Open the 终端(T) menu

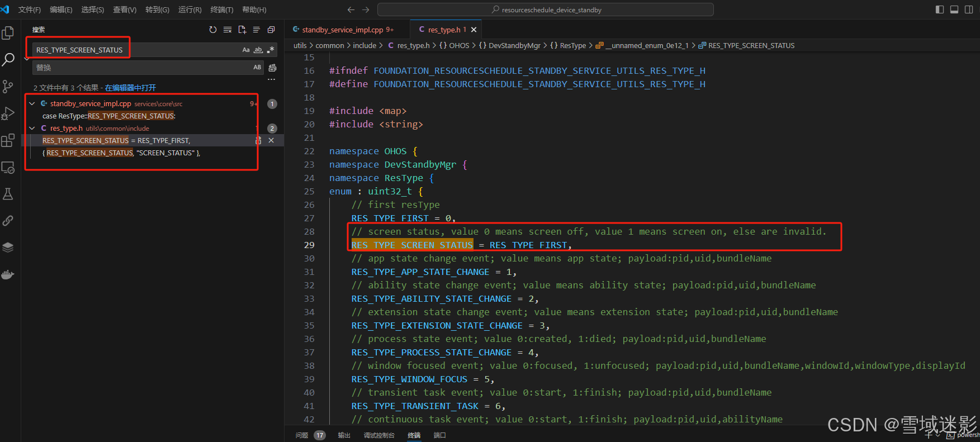tap(222, 9)
